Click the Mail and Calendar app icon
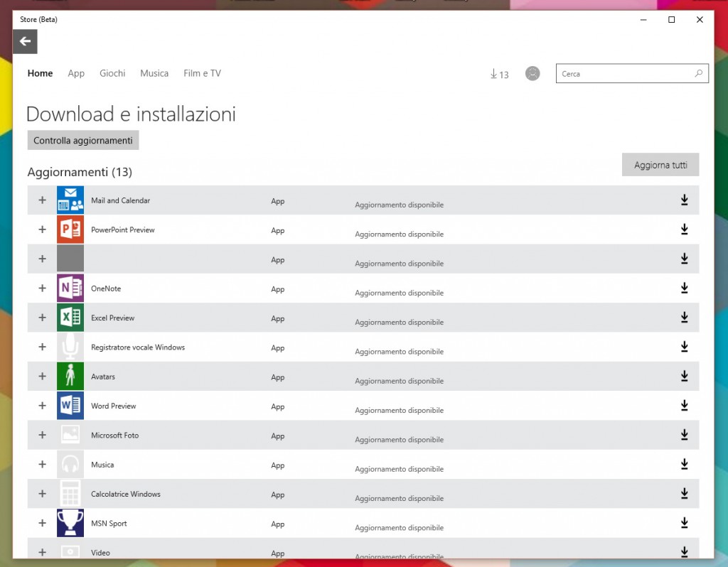The image size is (728, 567). pyautogui.click(x=70, y=200)
